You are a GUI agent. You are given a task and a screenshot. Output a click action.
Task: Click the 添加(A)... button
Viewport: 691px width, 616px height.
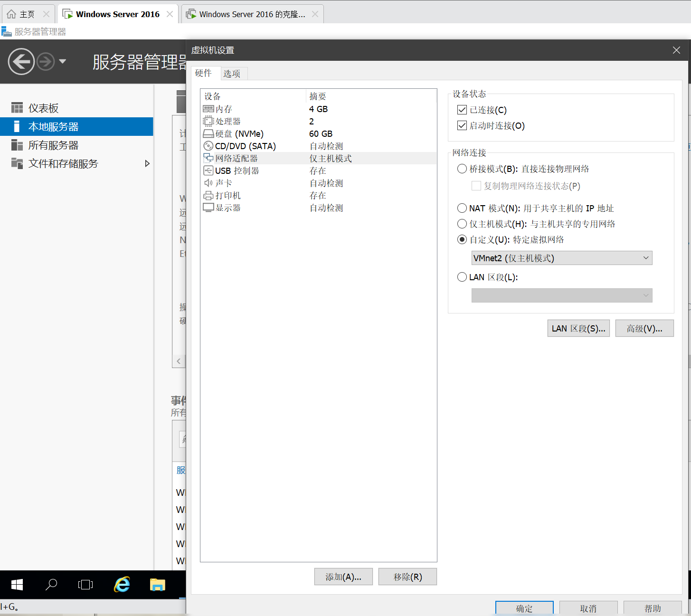[343, 577]
